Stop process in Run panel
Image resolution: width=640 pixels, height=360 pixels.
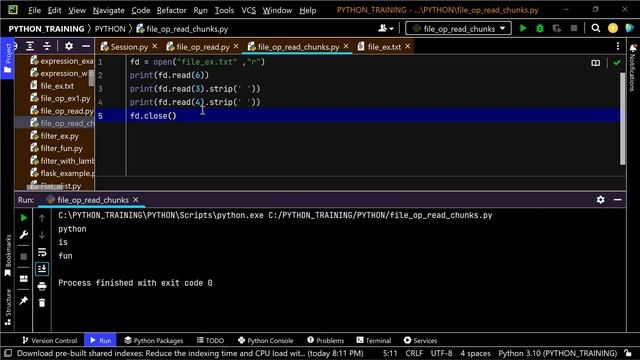24,256
